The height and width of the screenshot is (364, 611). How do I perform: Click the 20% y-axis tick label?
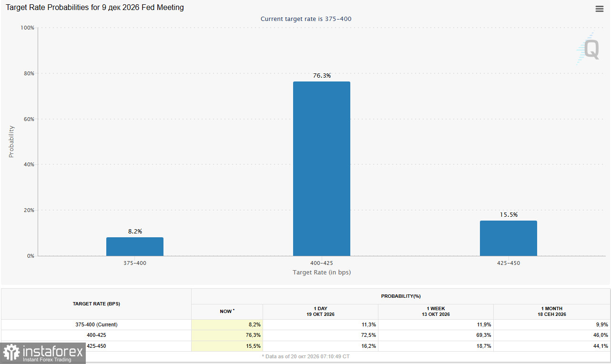(29, 210)
